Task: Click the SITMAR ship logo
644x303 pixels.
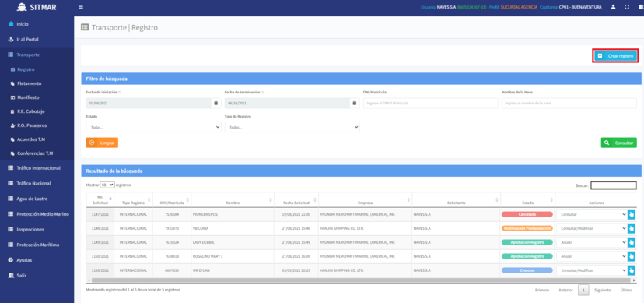Action: (x=22, y=7)
